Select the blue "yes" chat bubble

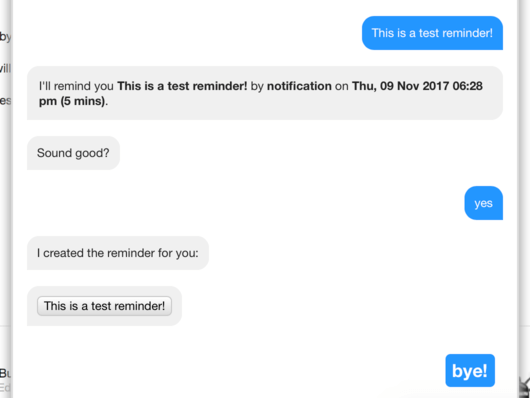483,203
